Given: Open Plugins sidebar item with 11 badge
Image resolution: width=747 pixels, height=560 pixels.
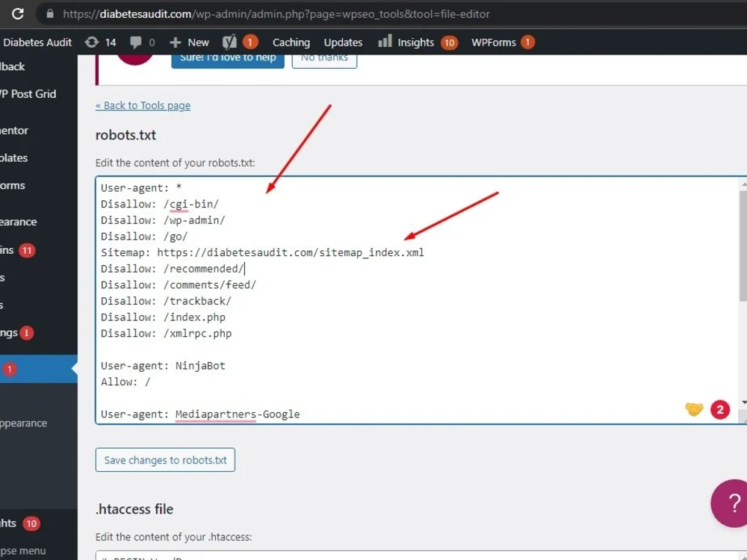Looking at the screenshot, I should (18, 250).
